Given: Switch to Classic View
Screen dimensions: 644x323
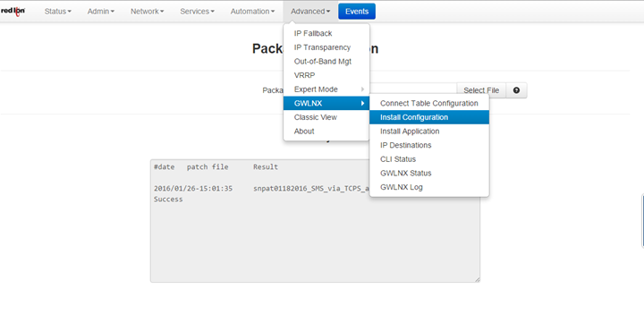Looking at the screenshot, I should point(326,117).
